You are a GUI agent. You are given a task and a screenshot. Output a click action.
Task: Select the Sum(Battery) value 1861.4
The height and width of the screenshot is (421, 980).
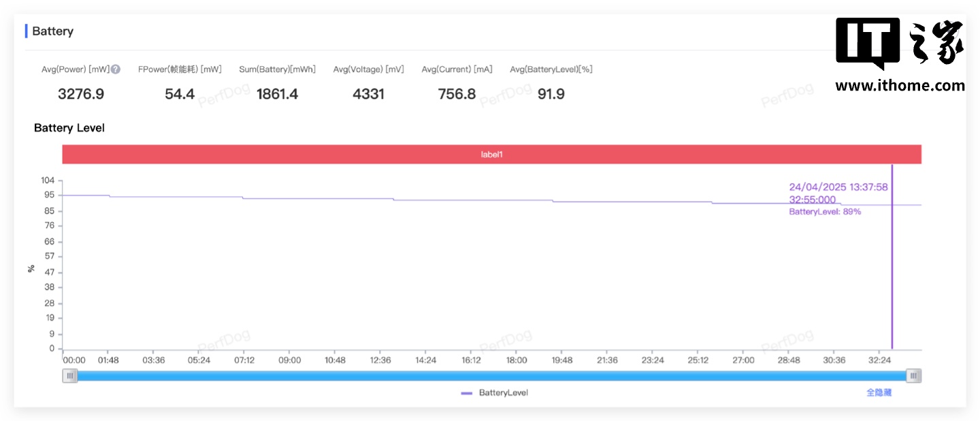coord(277,94)
